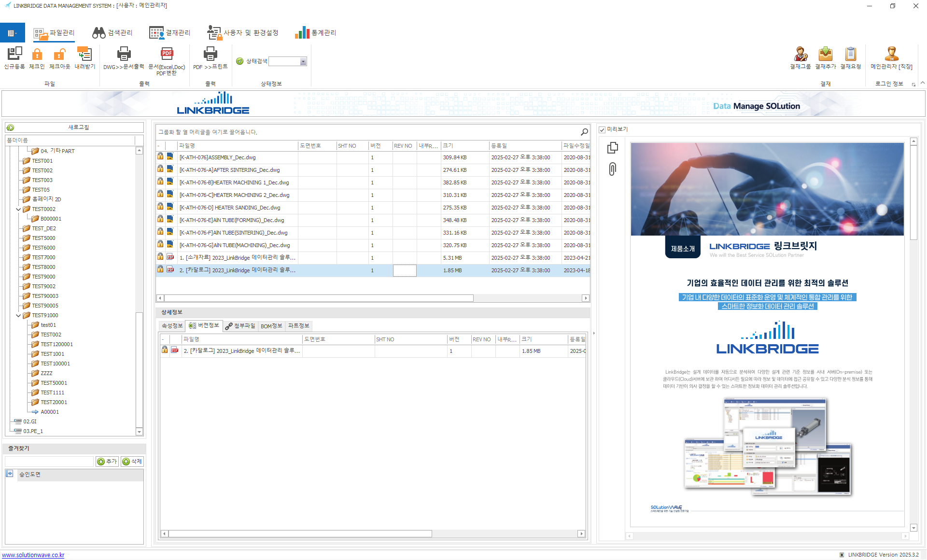Open www.solutionwave.co.kr link
The height and width of the screenshot is (560, 927).
pyautogui.click(x=33, y=555)
